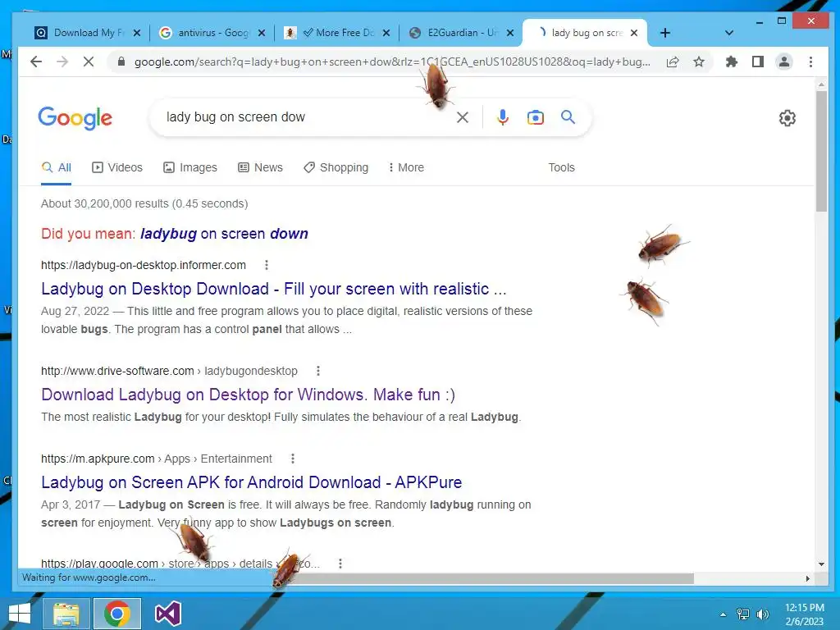840x630 pixels.
Task: Stop loading the page
Action: [89, 62]
